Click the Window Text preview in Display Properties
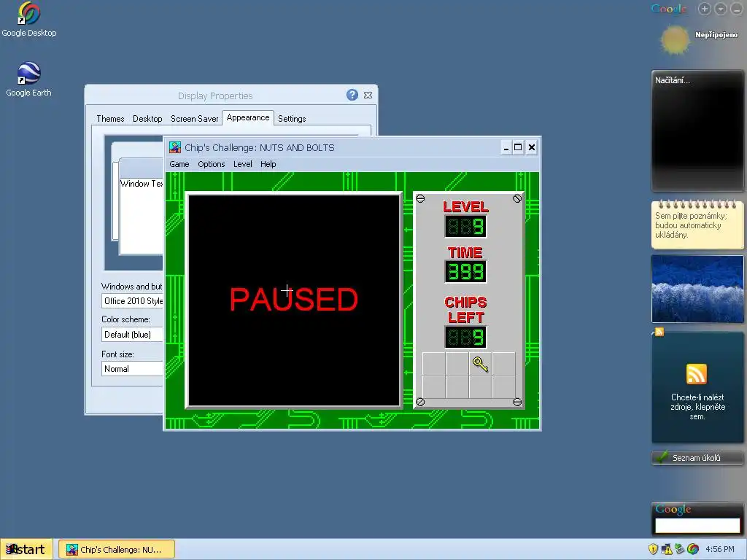This screenshot has width=747, height=560. point(141,184)
